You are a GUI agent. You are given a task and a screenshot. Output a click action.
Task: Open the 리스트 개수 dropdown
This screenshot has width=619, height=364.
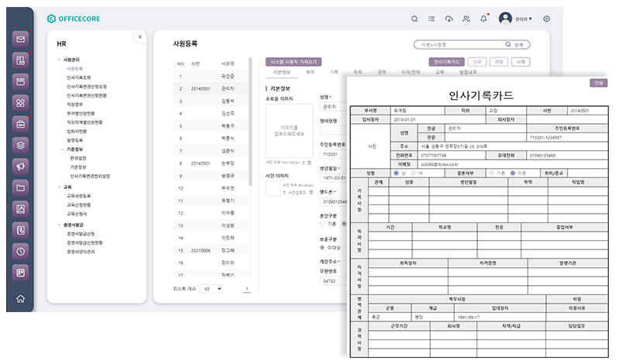coord(210,288)
